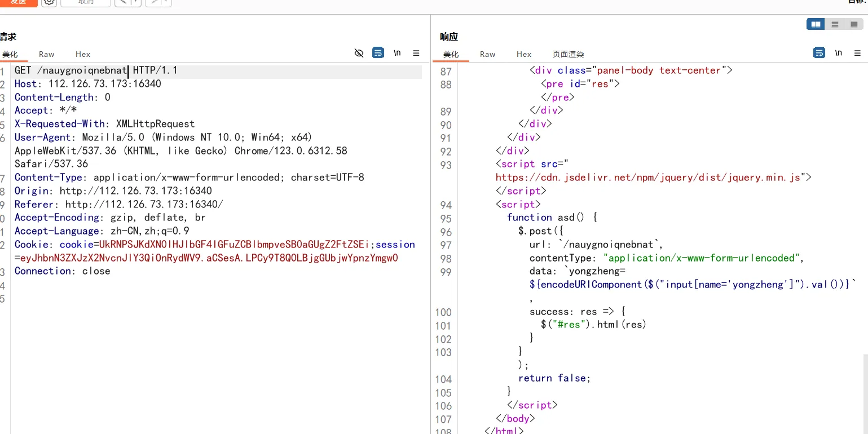This screenshot has width=868, height=434.
Task: Open the response panel hamburger menu
Action: (857, 53)
